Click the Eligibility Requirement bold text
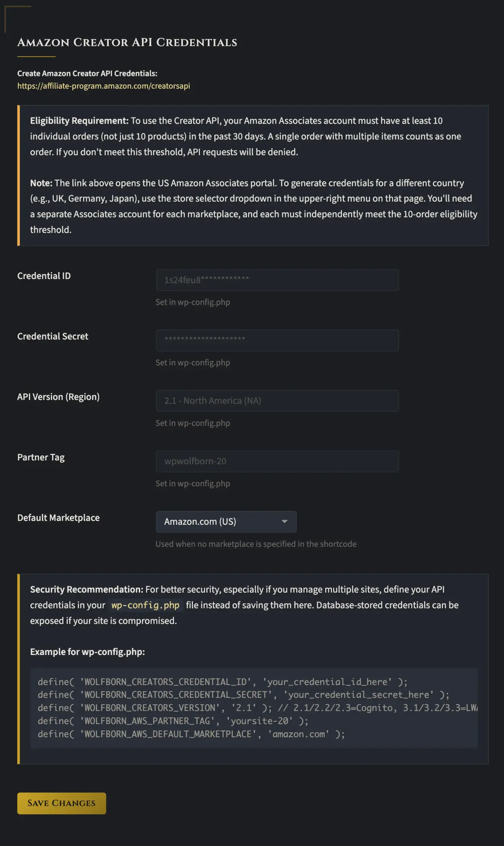 (x=79, y=121)
